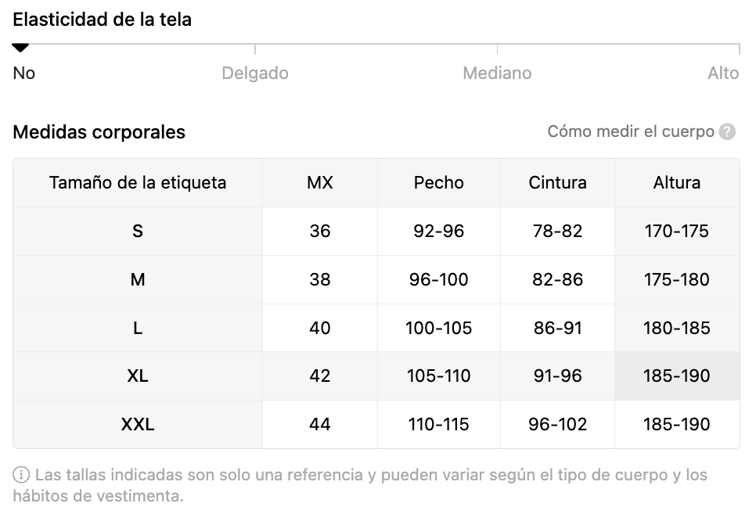
Task: Select the 'Delgado' elasticity label
Action: pos(255,74)
